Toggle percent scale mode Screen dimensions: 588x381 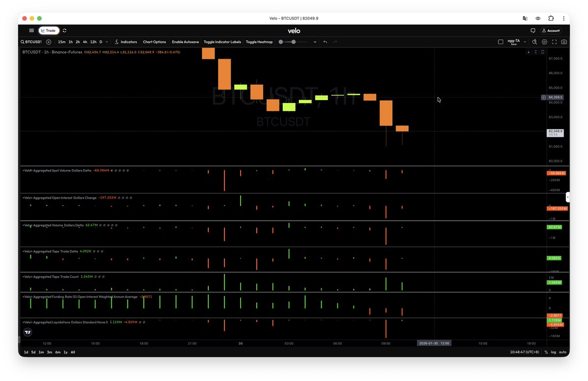coord(546,352)
